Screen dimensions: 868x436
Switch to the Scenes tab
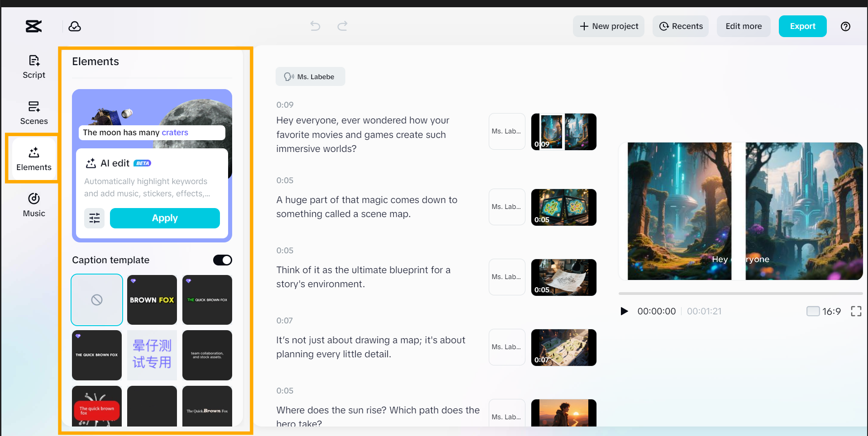pos(34,113)
